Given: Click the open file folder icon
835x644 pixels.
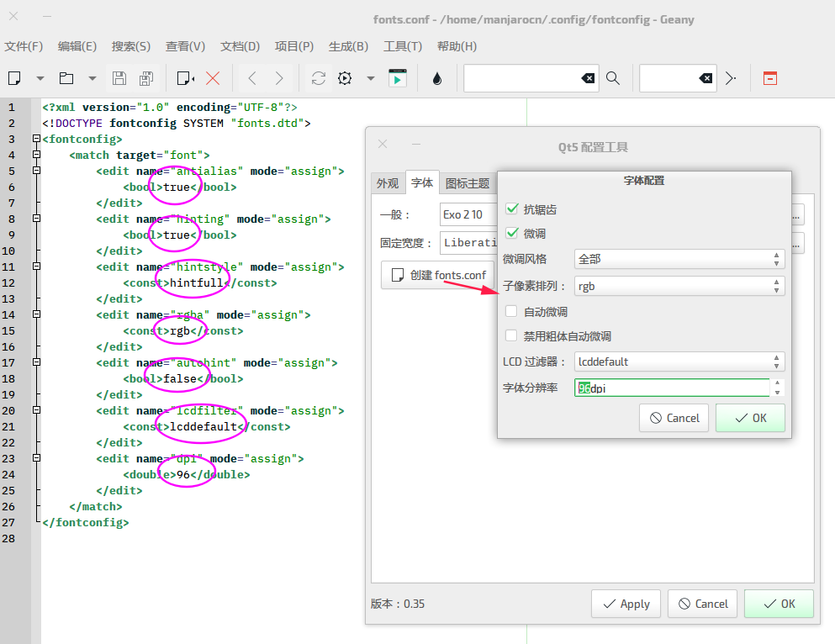Looking at the screenshot, I should coord(66,78).
